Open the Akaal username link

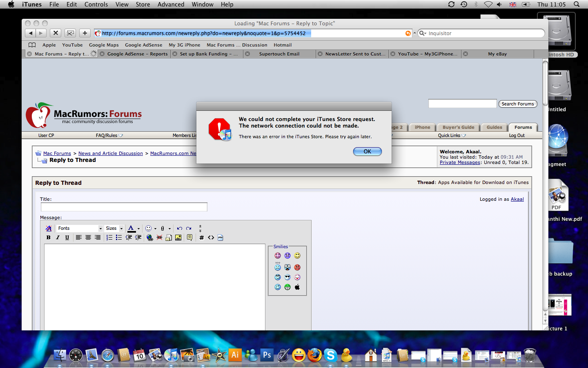pyautogui.click(x=517, y=199)
